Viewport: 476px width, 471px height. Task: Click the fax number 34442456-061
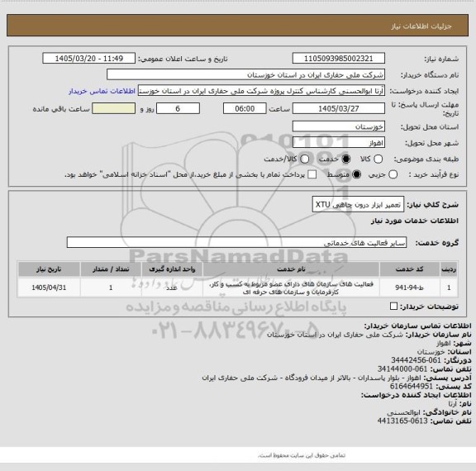[x=416, y=360]
